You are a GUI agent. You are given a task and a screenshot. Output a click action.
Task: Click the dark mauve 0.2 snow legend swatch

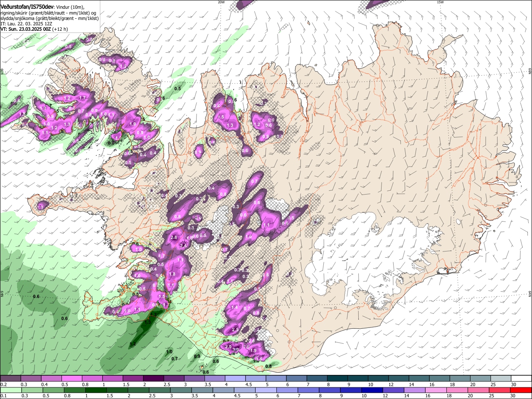pyautogui.click(x=10, y=379)
